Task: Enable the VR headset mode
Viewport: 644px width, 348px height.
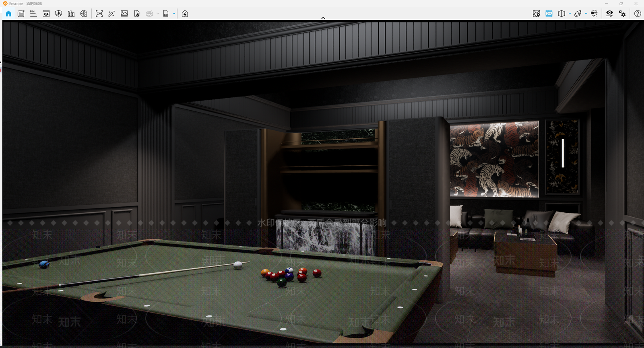Action: [x=594, y=14]
